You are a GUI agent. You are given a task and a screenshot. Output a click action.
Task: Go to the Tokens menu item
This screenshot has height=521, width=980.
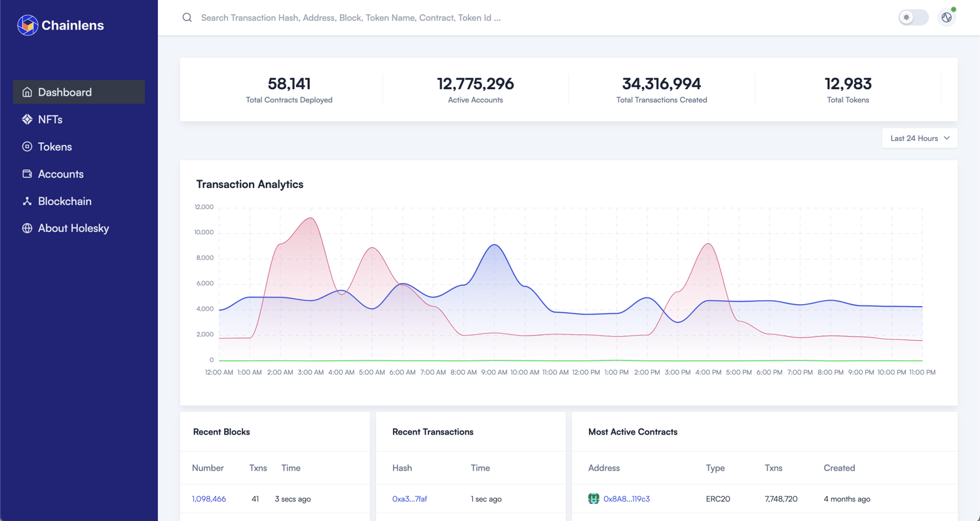(x=55, y=147)
